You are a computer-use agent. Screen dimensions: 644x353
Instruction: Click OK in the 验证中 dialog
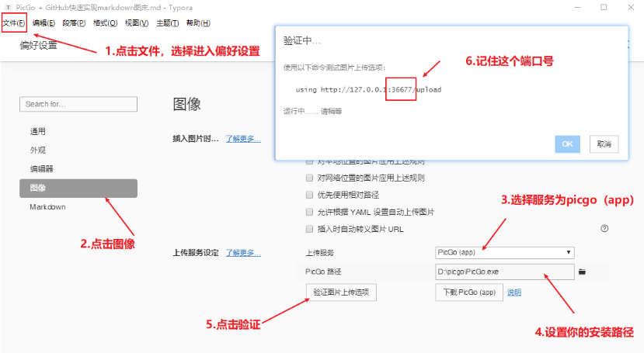point(567,144)
